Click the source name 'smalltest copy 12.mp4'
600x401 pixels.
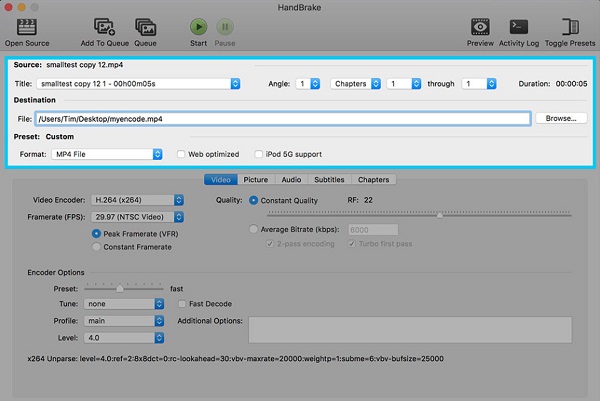85,65
